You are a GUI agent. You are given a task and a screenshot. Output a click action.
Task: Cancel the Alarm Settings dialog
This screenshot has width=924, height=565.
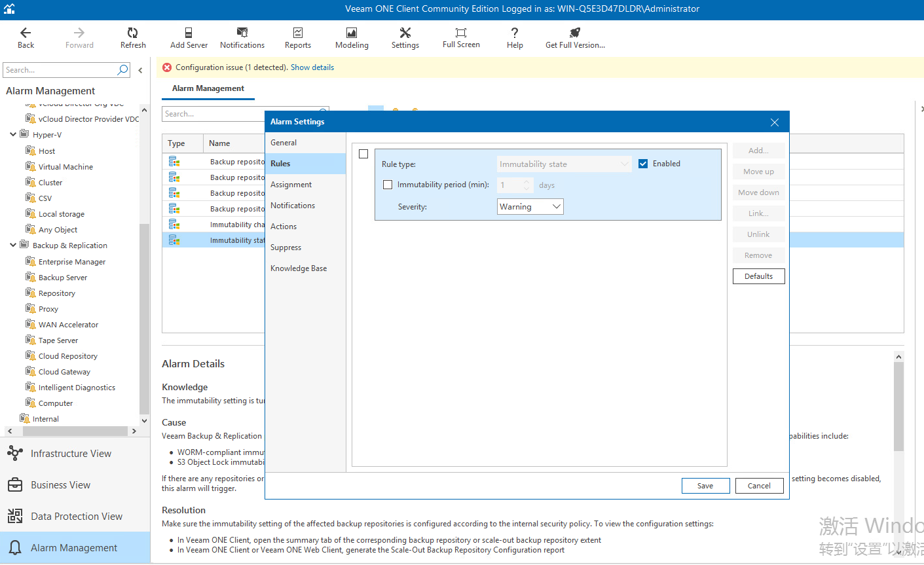point(759,485)
